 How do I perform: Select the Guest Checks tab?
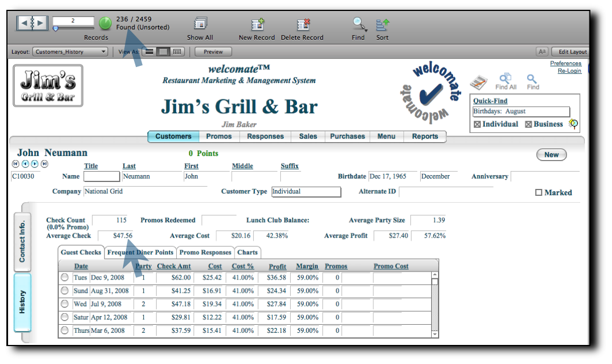pos(81,252)
